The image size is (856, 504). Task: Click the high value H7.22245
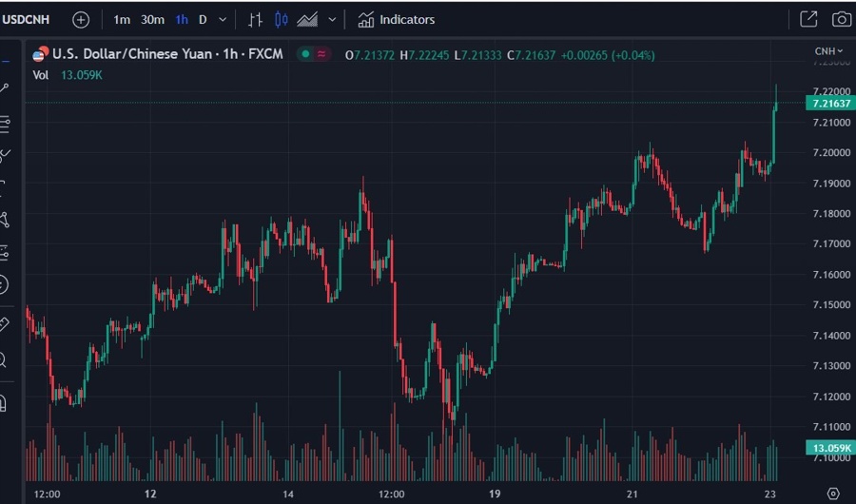coord(424,55)
